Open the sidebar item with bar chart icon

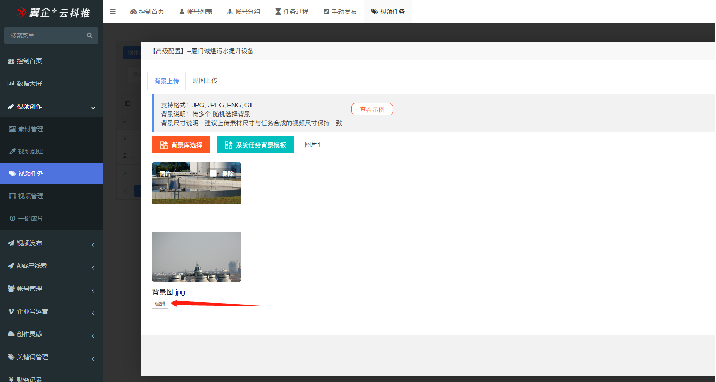pyautogui.click(x=51, y=84)
